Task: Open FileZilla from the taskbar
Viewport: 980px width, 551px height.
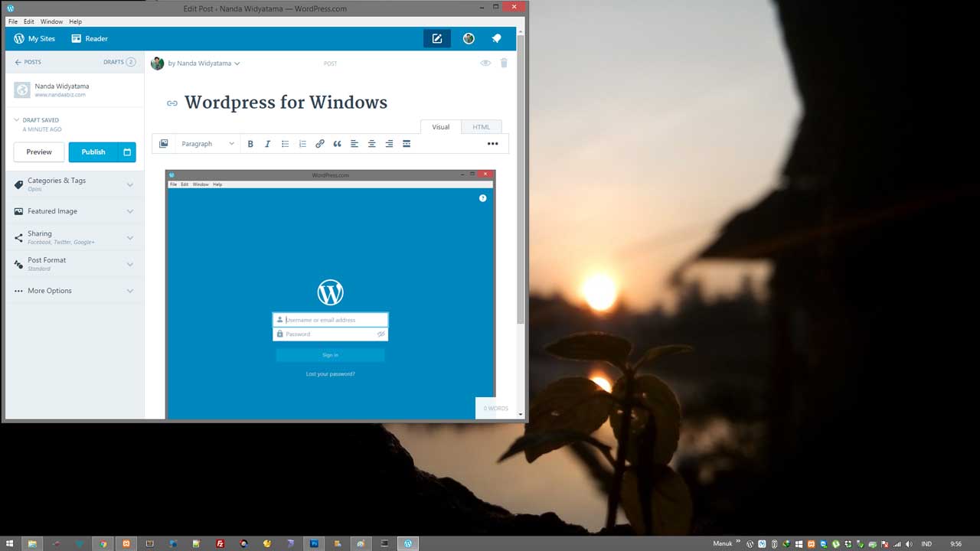Action: [x=220, y=543]
